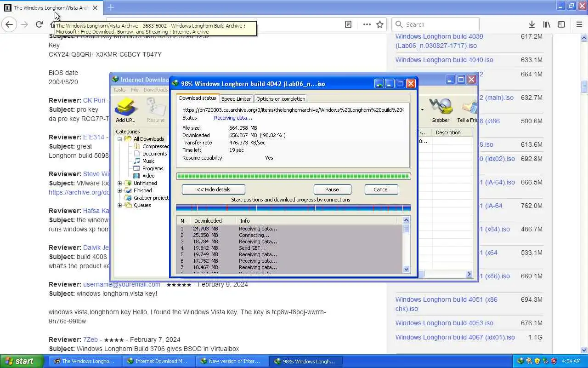This screenshot has width=588, height=368.
Task: Select connection row 1 with 24.703 MB
Action: (289, 229)
